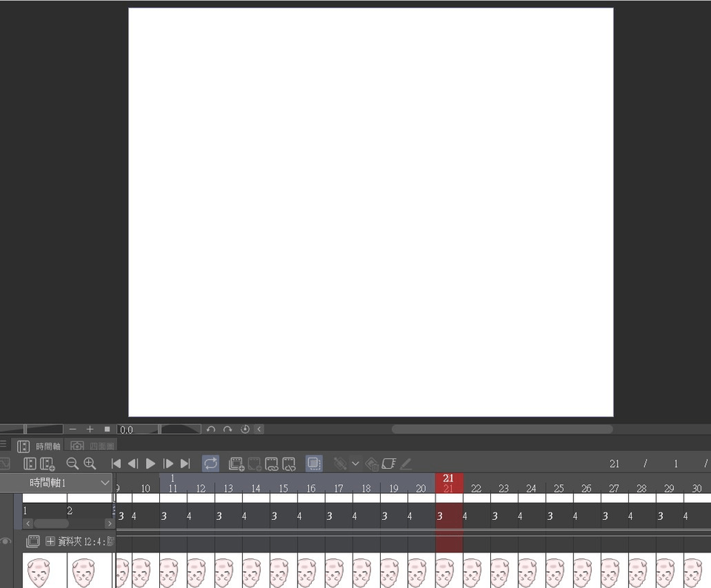
Task: Rotate canvas right
Action: pyautogui.click(x=227, y=429)
